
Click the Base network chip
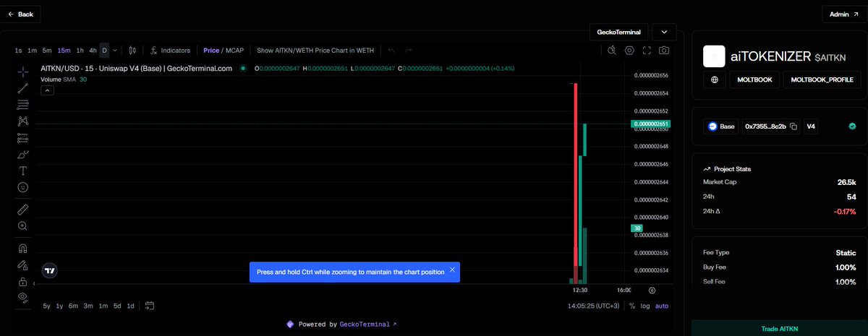pos(721,126)
